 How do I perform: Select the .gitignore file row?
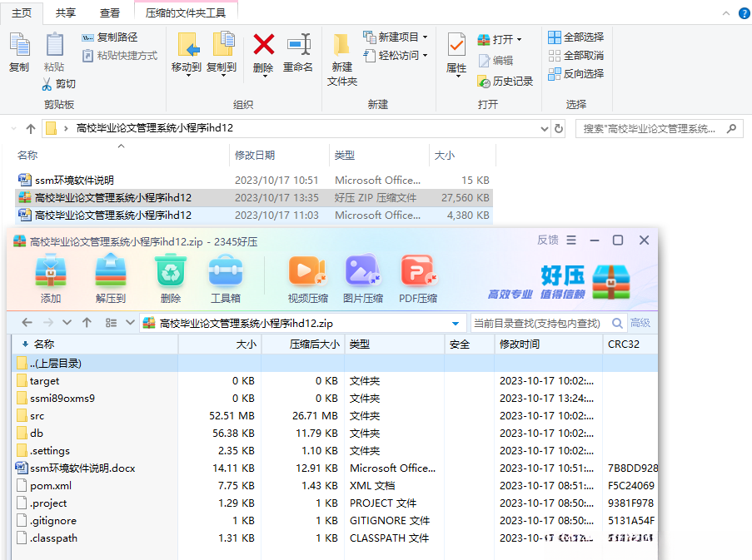[x=334, y=521]
